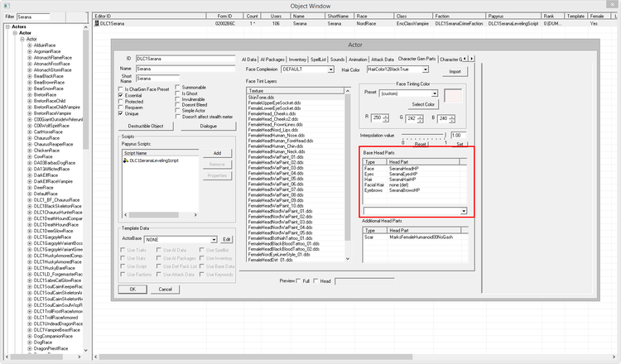Open the Attack Data tab
This screenshot has height=364, width=621.
[383, 60]
